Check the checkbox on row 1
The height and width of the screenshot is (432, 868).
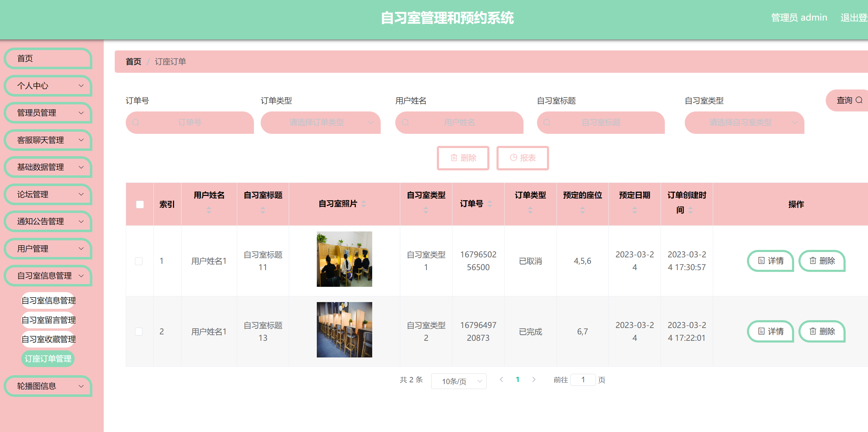[x=139, y=261]
